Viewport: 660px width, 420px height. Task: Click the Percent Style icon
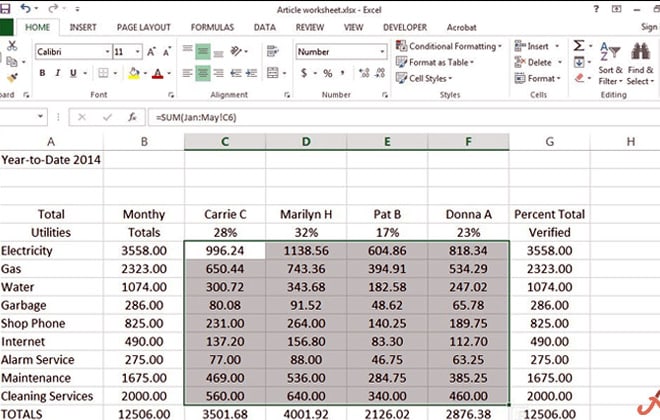point(328,73)
